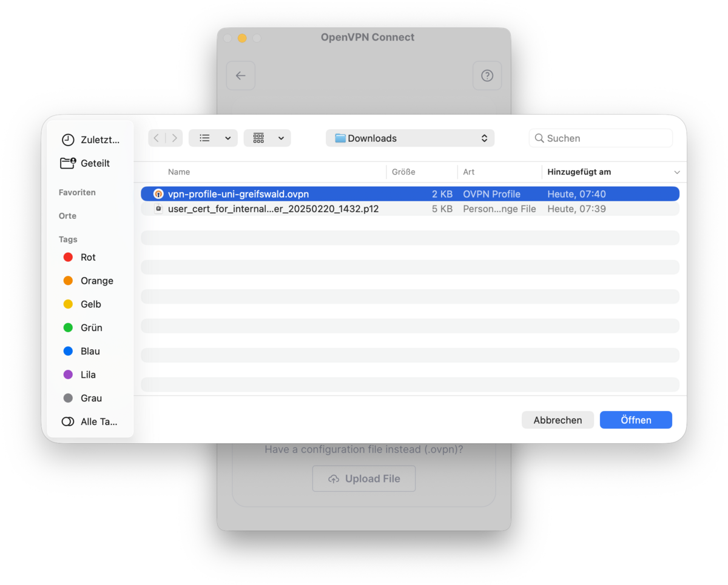Click the Heute, 07:39 date cell

(576, 209)
